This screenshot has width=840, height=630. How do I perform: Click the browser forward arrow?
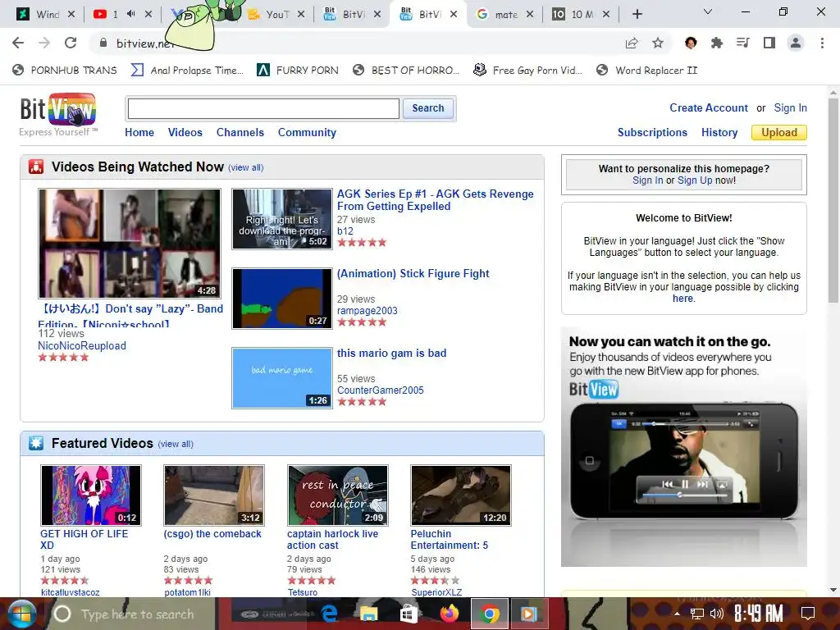[x=44, y=43]
